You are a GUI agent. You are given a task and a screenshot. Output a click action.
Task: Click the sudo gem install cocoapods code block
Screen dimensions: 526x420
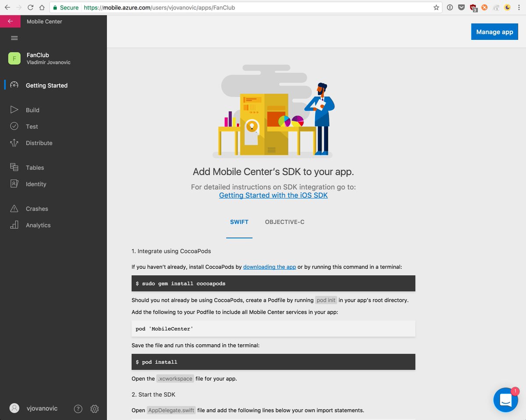[x=273, y=283]
